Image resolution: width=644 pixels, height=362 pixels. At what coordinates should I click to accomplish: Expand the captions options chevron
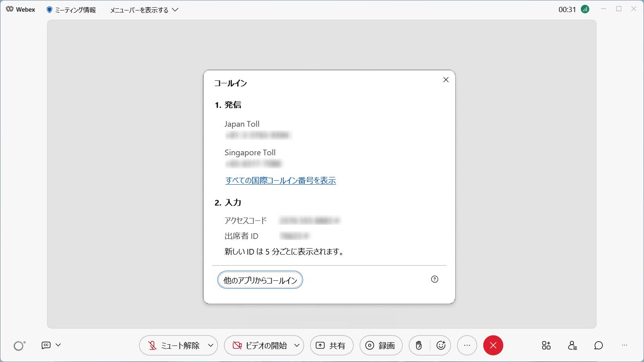[x=59, y=345]
